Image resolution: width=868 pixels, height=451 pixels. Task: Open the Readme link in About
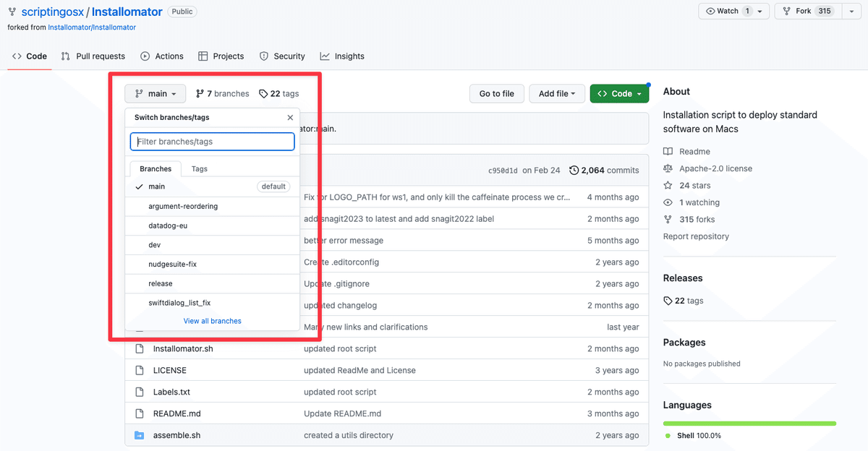694,152
